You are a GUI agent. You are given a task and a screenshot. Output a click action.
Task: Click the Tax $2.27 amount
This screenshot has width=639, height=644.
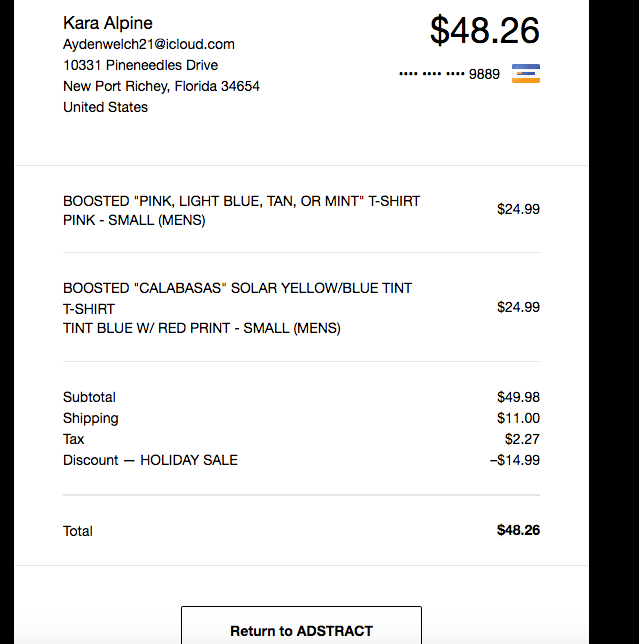[522, 439]
